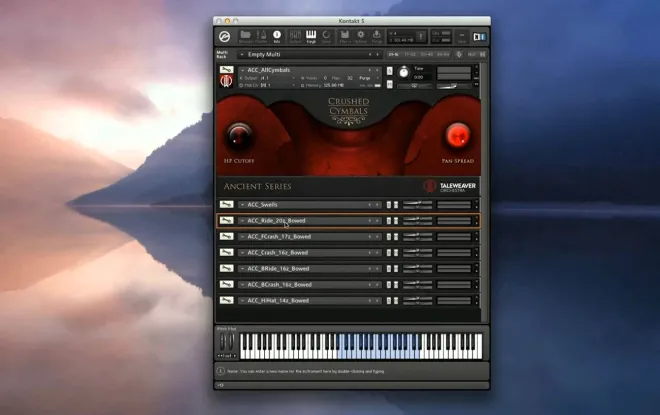Open dropdown arrow of ACC_Ride_20z_Bowed
660x415 pixels.
(x=242, y=221)
